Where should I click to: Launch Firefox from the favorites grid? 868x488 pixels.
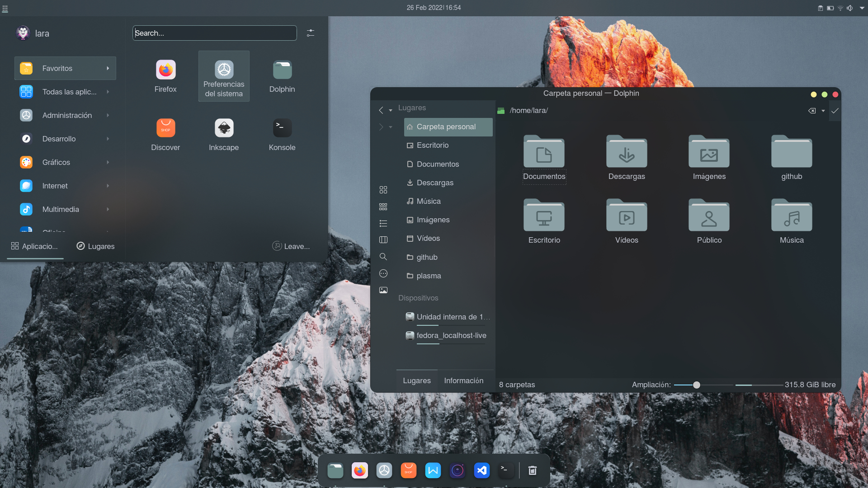(x=165, y=76)
